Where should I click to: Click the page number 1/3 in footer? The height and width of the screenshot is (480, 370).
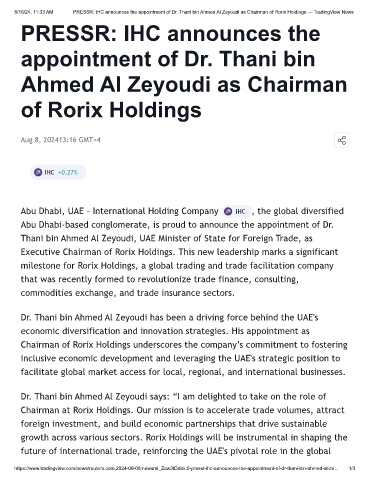(x=352, y=468)
